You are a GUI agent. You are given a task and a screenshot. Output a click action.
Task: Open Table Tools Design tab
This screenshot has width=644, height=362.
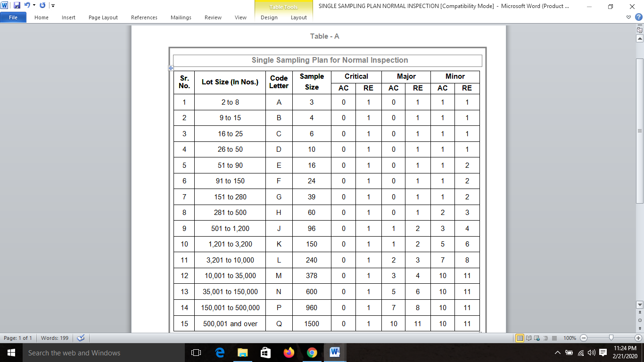[x=269, y=17]
